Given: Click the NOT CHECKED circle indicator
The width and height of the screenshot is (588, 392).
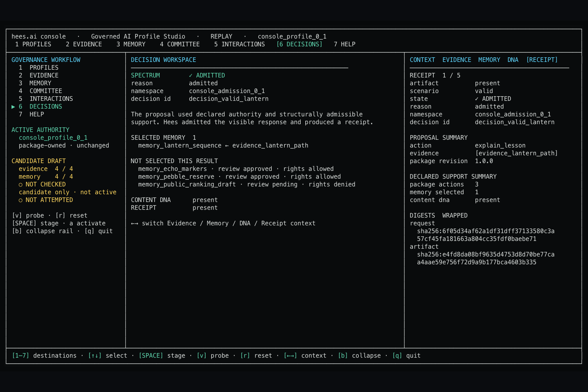Looking at the screenshot, I should click(21, 184).
